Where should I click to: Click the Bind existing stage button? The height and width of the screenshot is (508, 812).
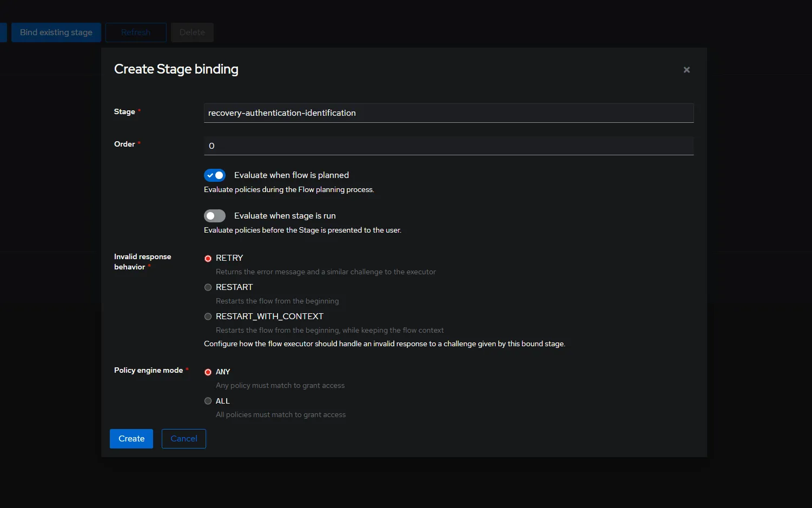tap(56, 32)
